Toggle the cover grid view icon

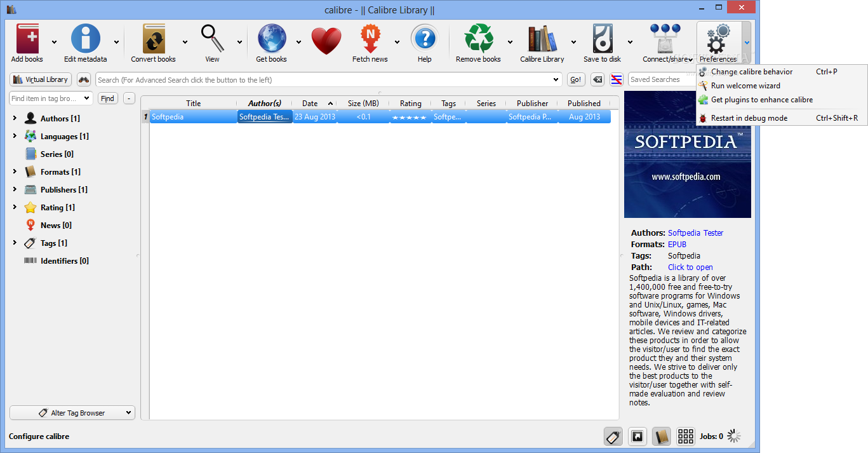coord(686,436)
